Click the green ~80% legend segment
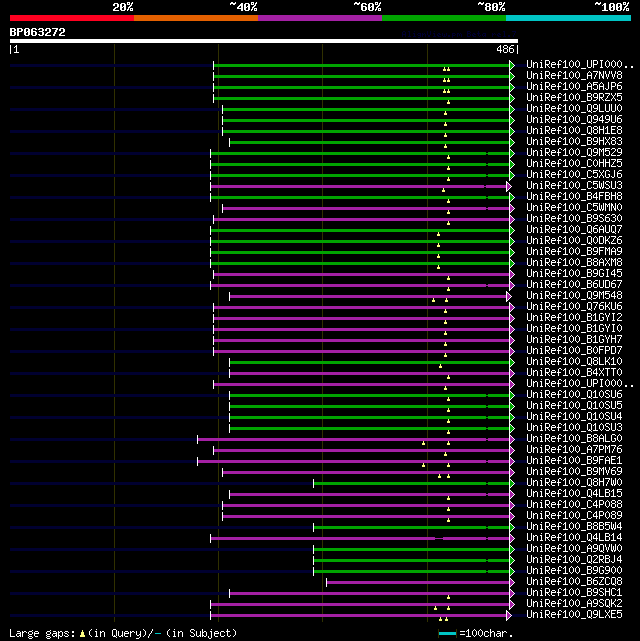Viewport: 640px width, 641px height. click(x=444, y=18)
